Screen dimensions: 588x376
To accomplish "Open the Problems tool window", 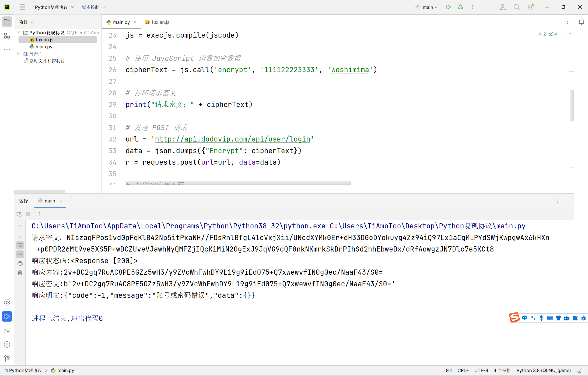I will click(x=7, y=344).
